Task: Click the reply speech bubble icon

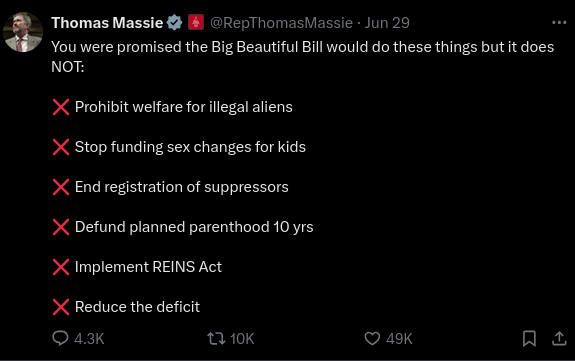Action: tap(60, 338)
